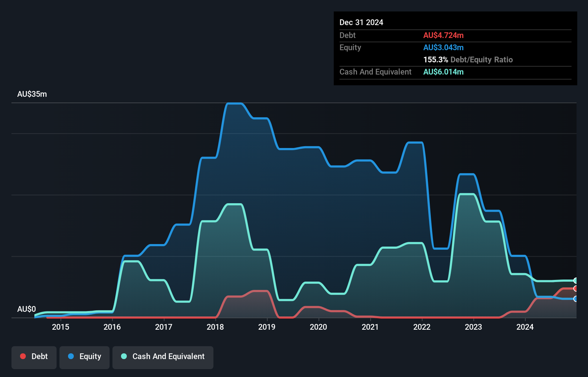Click the 2015 x-axis label

pos(61,327)
